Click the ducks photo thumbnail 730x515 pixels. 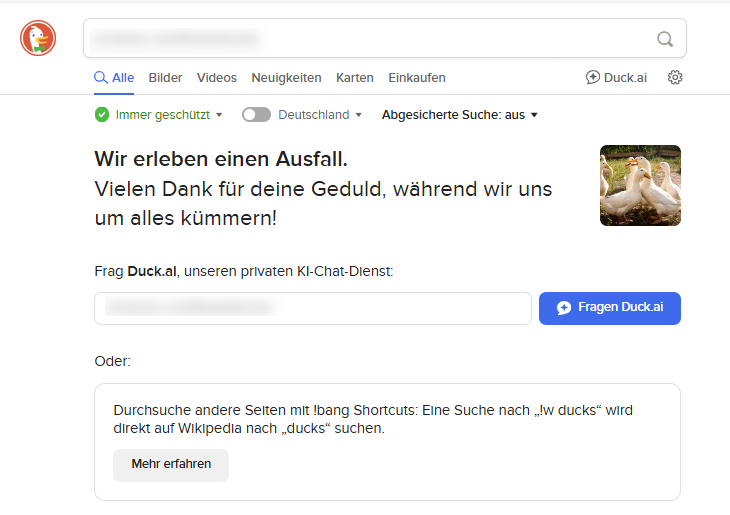pyautogui.click(x=640, y=185)
